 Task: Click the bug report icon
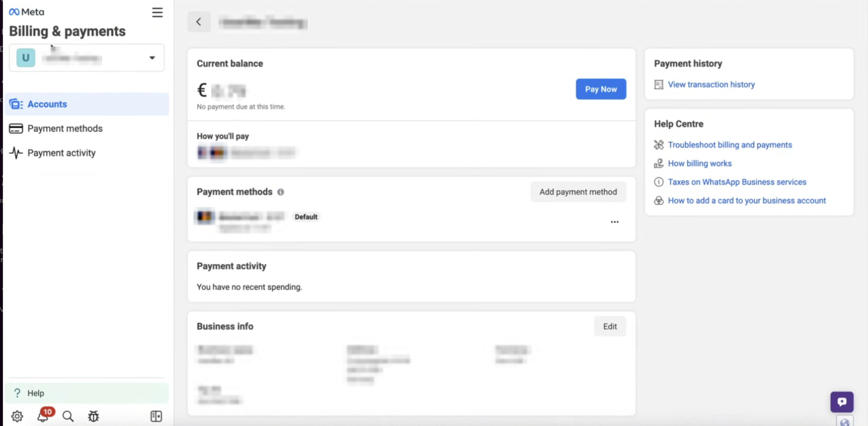pyautogui.click(x=93, y=416)
